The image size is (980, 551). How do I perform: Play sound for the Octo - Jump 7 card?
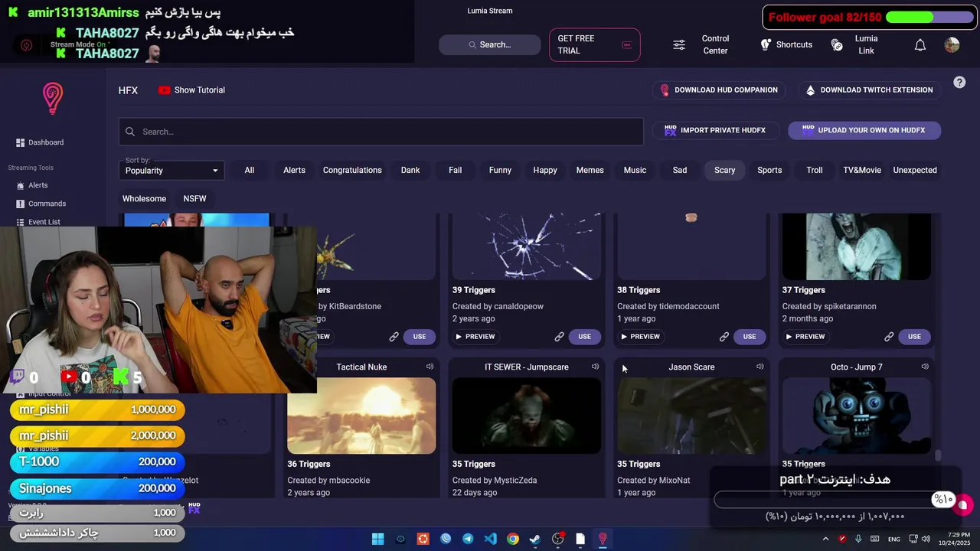[x=925, y=367]
